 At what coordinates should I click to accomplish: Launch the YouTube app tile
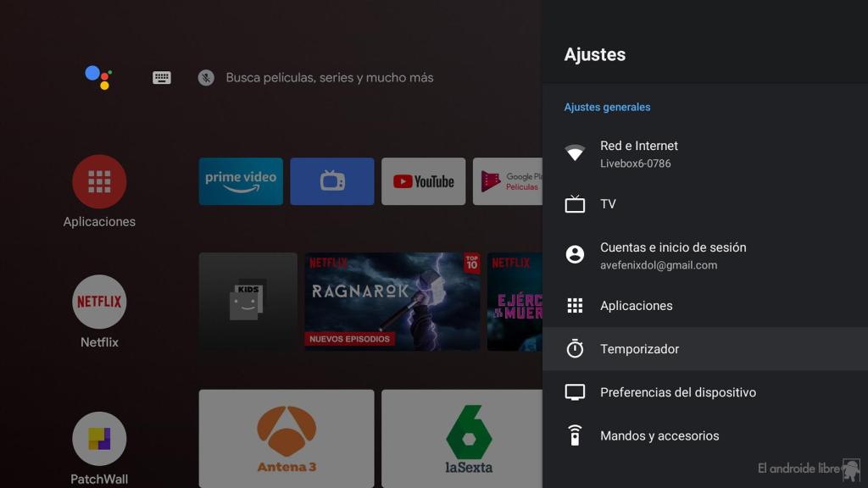point(424,181)
